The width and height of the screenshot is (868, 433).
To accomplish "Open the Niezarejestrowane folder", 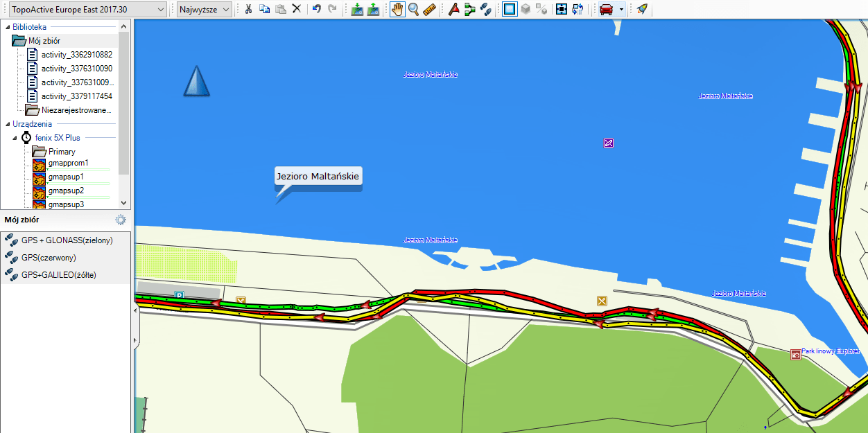I will click(x=69, y=110).
